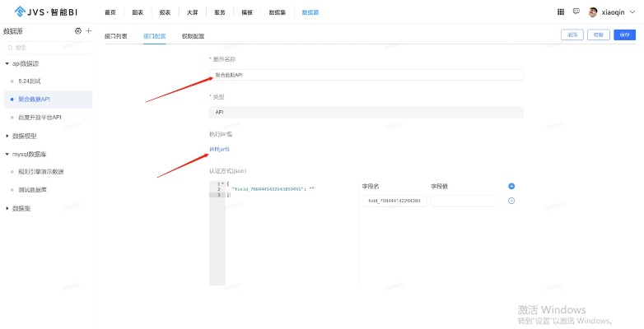Image resolution: width=644 pixels, height=329 pixels.
Task: Open the app grid icon in header
Action: tap(561, 12)
